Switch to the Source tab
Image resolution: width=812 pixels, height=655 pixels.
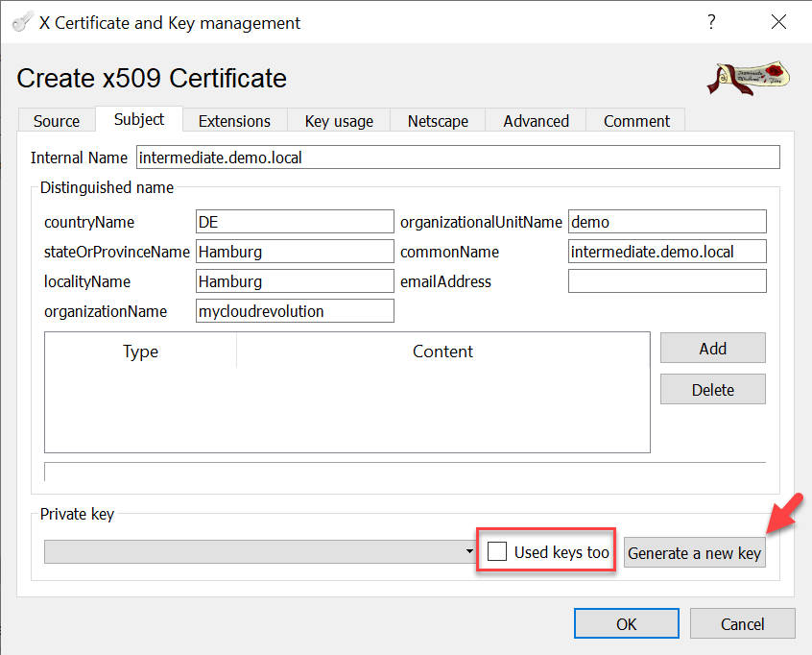[57, 121]
